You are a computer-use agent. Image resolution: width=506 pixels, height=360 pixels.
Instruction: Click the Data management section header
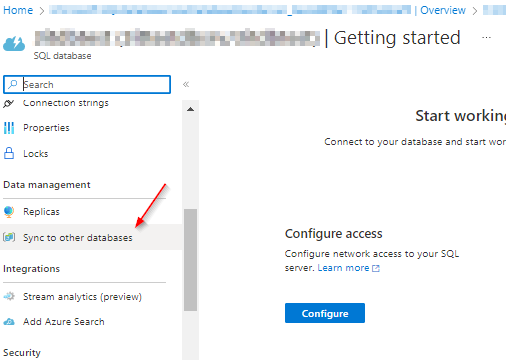coord(47,185)
